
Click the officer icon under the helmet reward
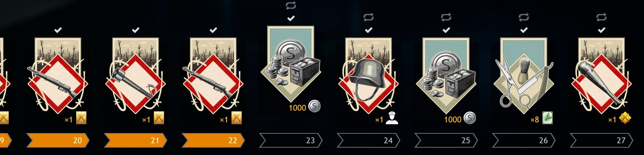pyautogui.click(x=392, y=118)
